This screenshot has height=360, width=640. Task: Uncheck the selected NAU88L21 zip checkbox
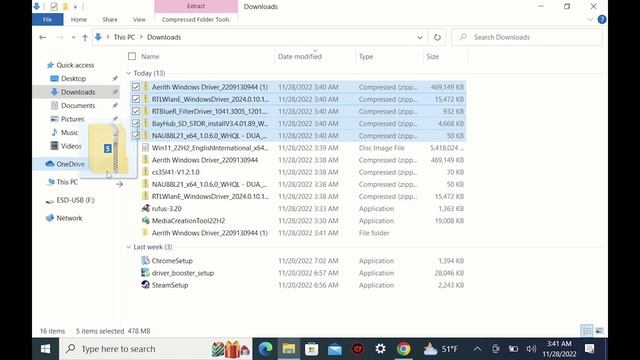[136, 136]
